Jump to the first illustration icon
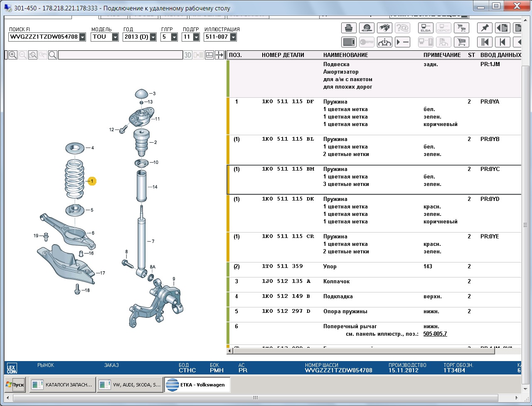This screenshot has height=406, width=532. point(485,42)
